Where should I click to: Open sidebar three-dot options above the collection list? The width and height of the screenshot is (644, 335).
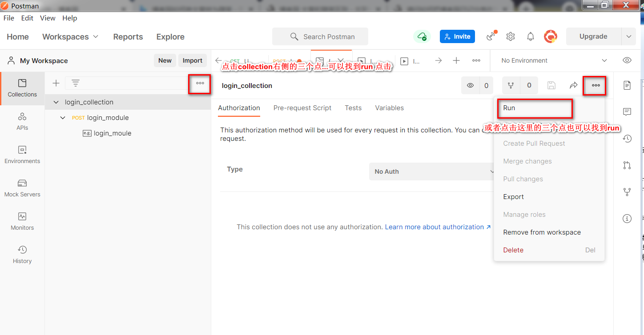(x=200, y=83)
